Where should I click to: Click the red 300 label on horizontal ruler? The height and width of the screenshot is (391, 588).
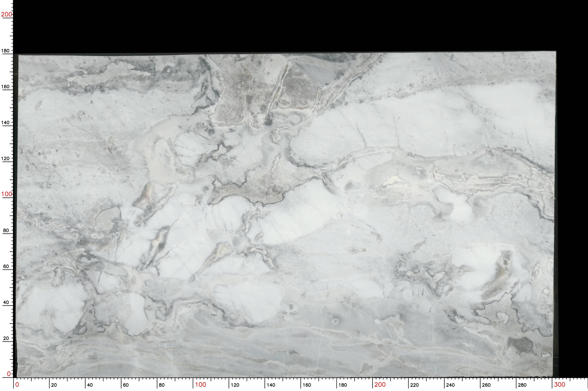tap(559, 385)
